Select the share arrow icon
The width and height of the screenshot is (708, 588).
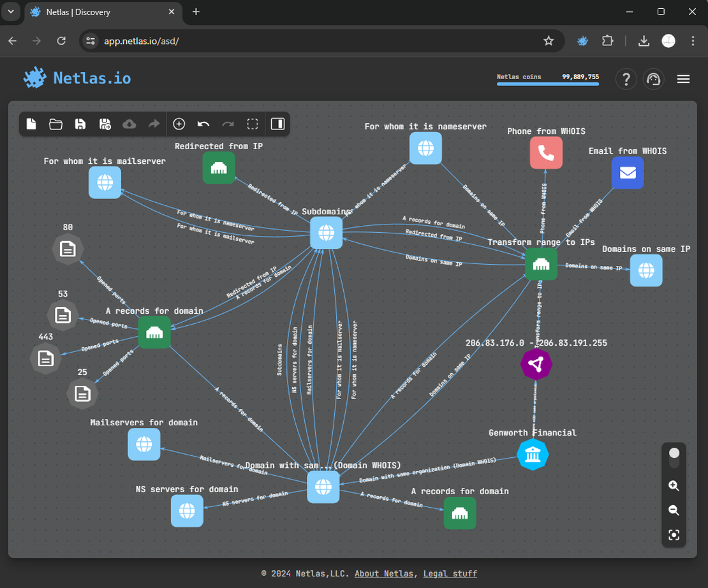tap(153, 124)
